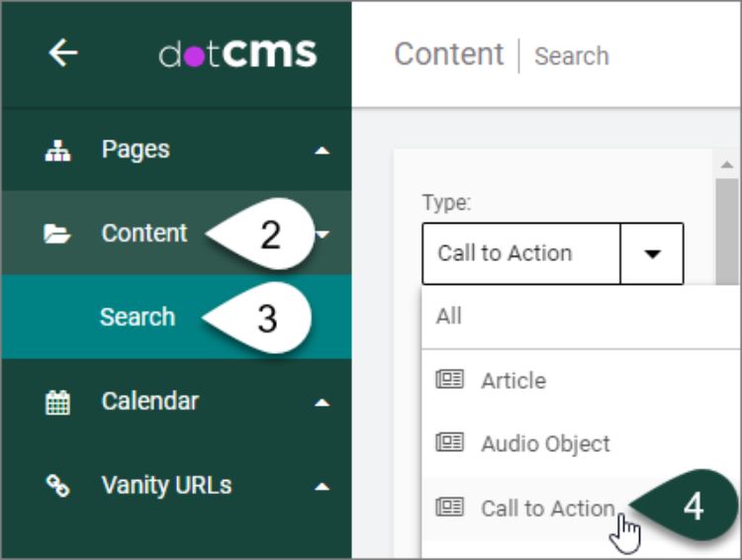The width and height of the screenshot is (742, 560).
Task: Expand the Vanity URLs section arrow
Action: [320, 487]
